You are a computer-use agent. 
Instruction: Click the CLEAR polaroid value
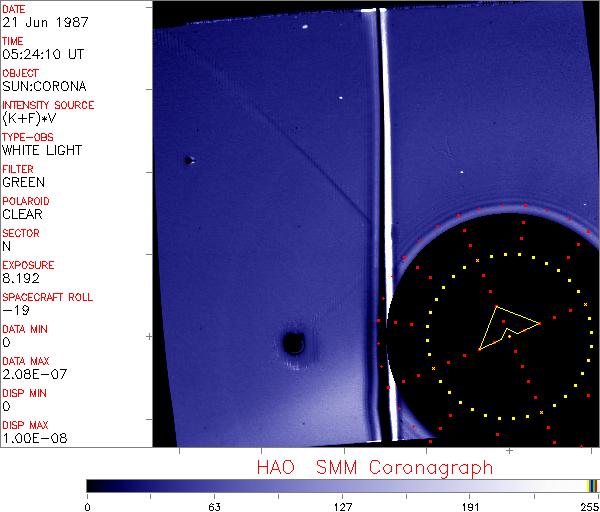(x=22, y=214)
